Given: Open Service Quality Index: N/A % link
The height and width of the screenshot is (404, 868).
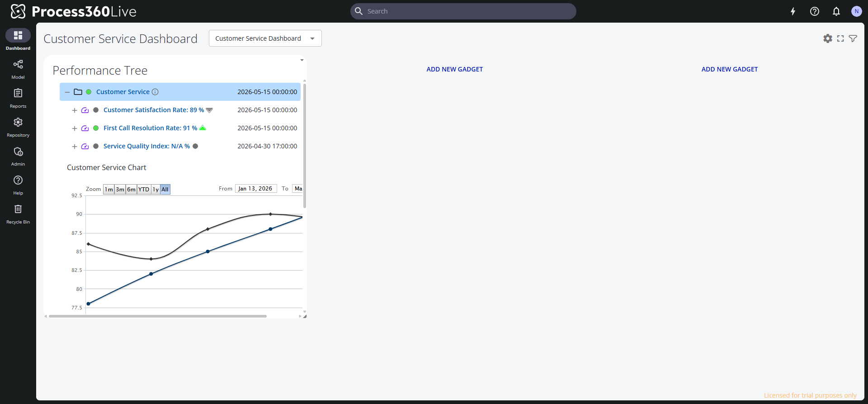Looking at the screenshot, I should click(146, 146).
